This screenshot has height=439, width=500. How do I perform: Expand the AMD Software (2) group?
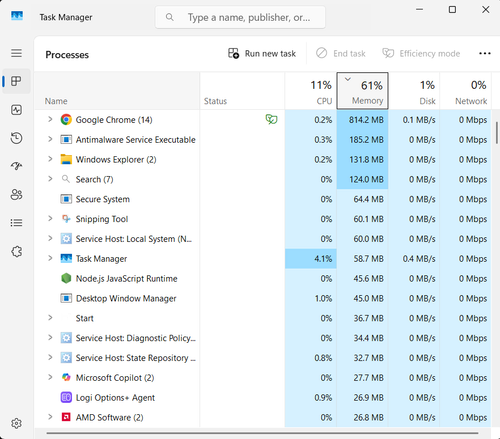[x=50, y=417]
